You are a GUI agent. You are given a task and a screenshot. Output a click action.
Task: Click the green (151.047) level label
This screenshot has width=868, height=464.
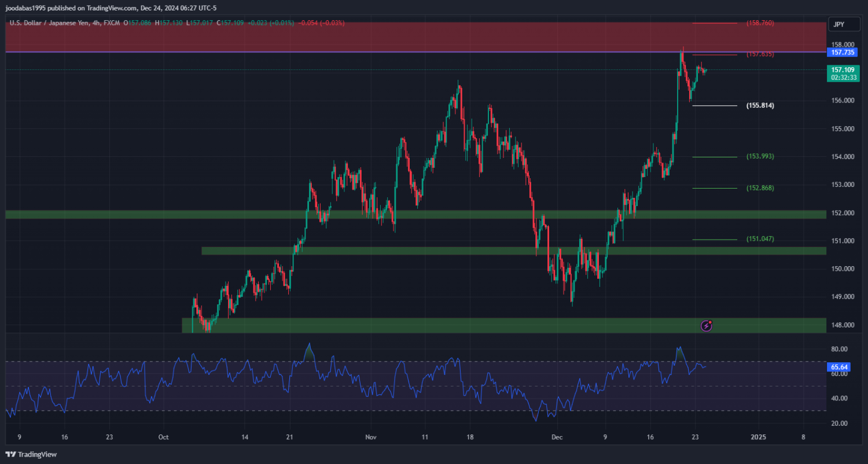760,239
